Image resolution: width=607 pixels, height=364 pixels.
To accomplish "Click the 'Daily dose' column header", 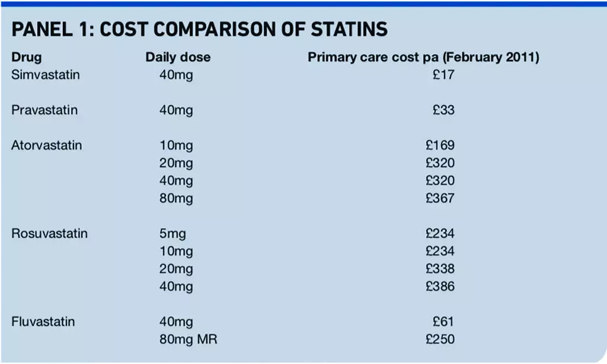I will [178, 58].
